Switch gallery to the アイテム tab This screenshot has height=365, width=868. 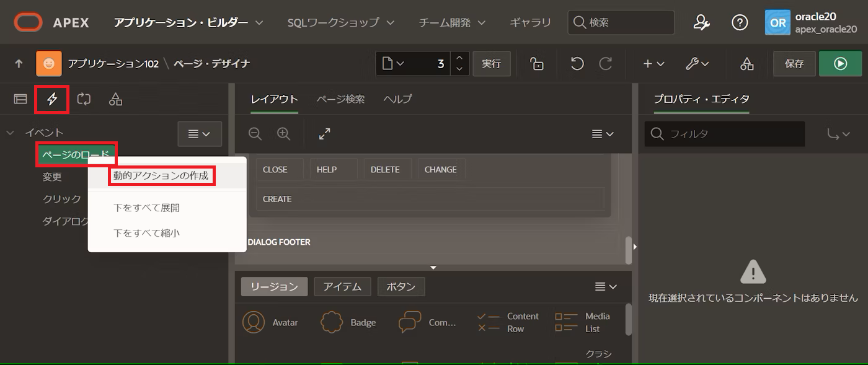click(343, 286)
